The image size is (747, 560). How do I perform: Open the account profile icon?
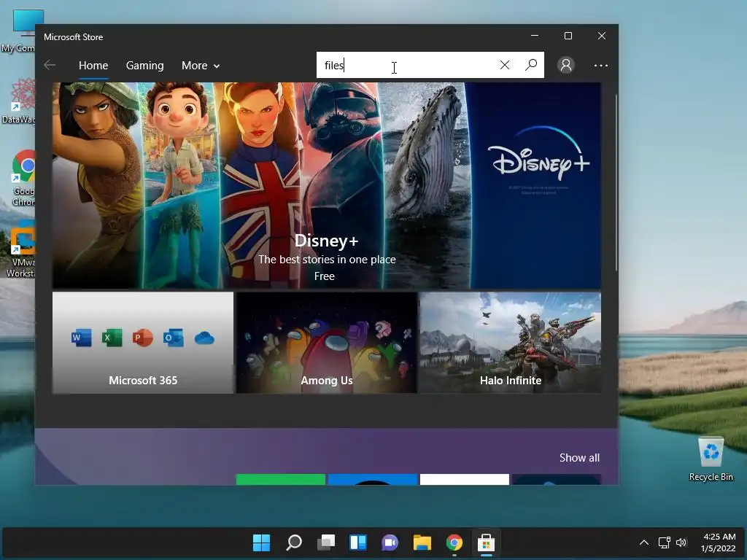(x=566, y=65)
